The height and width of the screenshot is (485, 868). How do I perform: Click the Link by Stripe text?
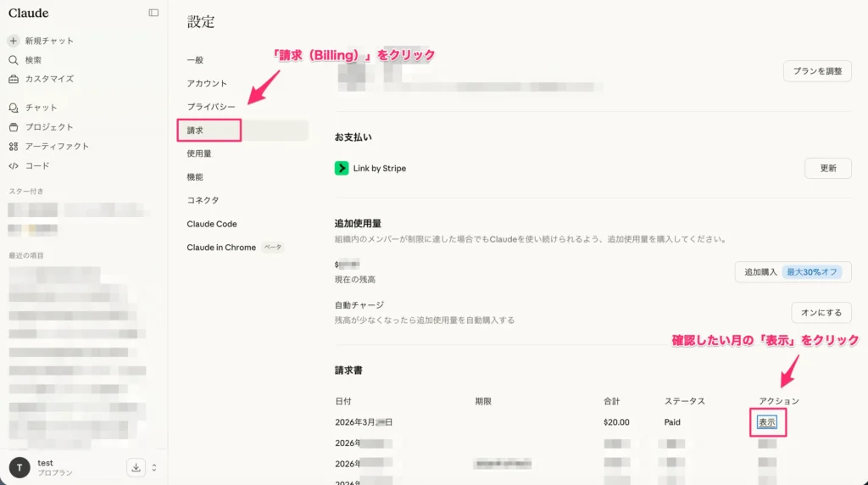tap(380, 168)
